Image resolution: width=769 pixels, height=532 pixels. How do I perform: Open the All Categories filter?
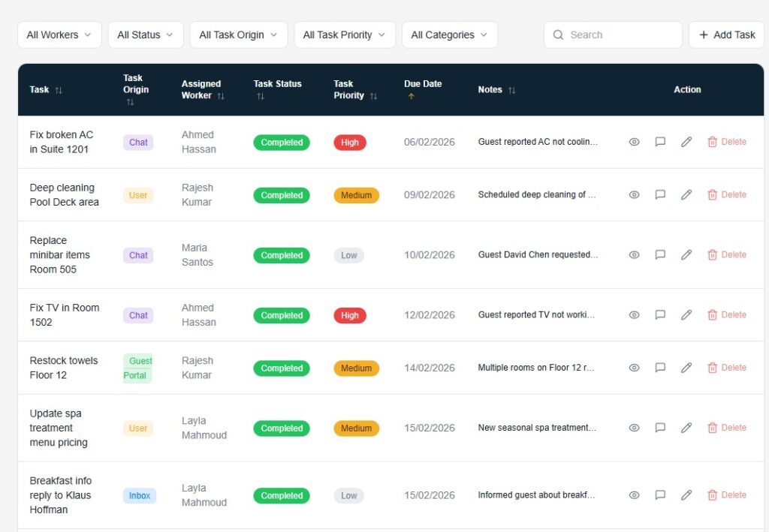[x=449, y=35]
